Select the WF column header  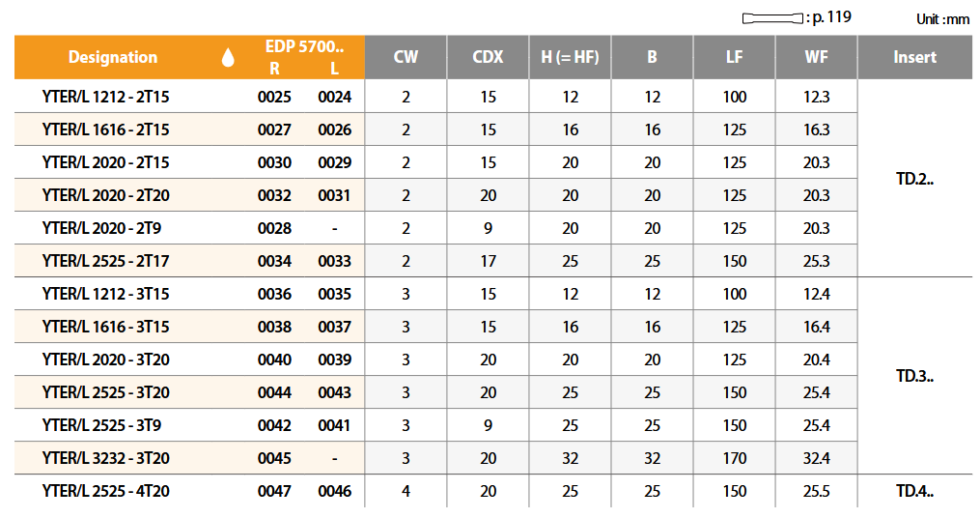816,57
